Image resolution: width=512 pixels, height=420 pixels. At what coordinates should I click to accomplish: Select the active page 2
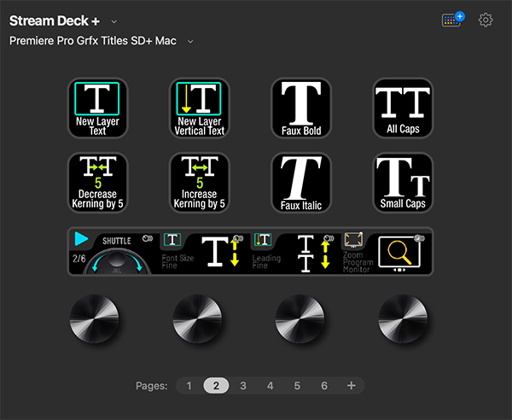216,386
